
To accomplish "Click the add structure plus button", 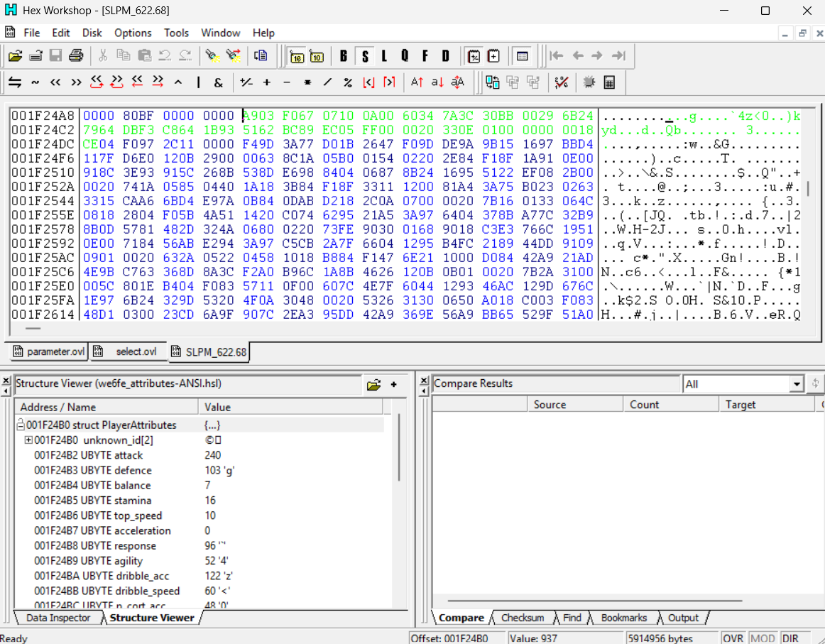I will point(393,385).
